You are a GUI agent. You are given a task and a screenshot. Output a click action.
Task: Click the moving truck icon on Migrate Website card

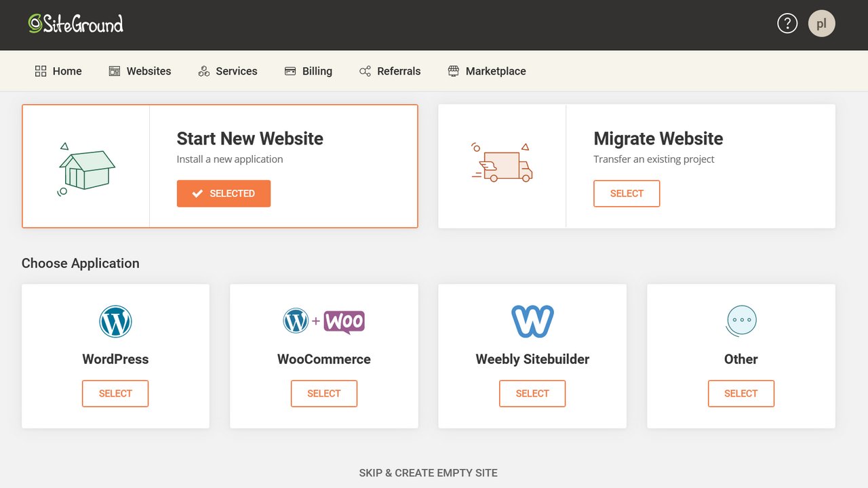tap(502, 163)
